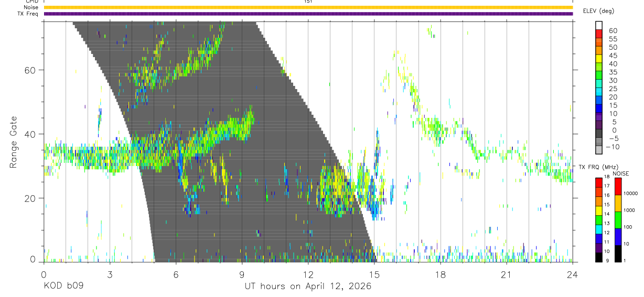The image size is (644, 297).
Task: Select the red top segment of TX FRQ colorbar
Action: pyautogui.click(x=599, y=183)
